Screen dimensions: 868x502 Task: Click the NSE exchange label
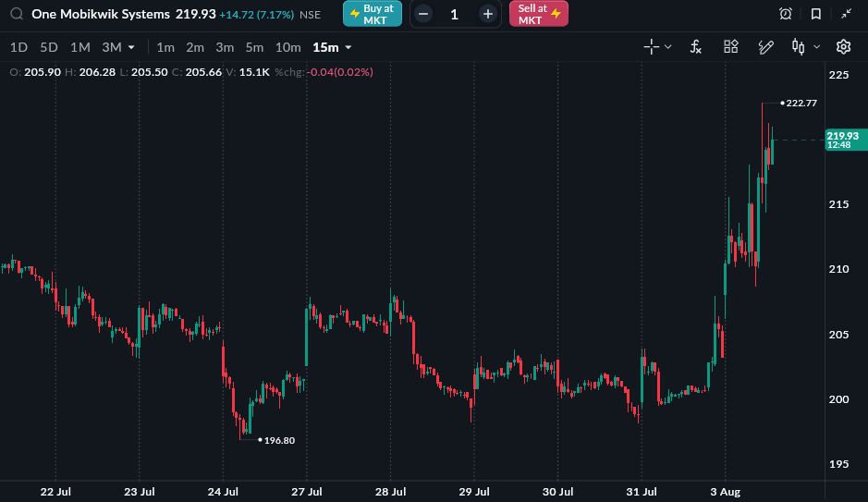coord(310,15)
